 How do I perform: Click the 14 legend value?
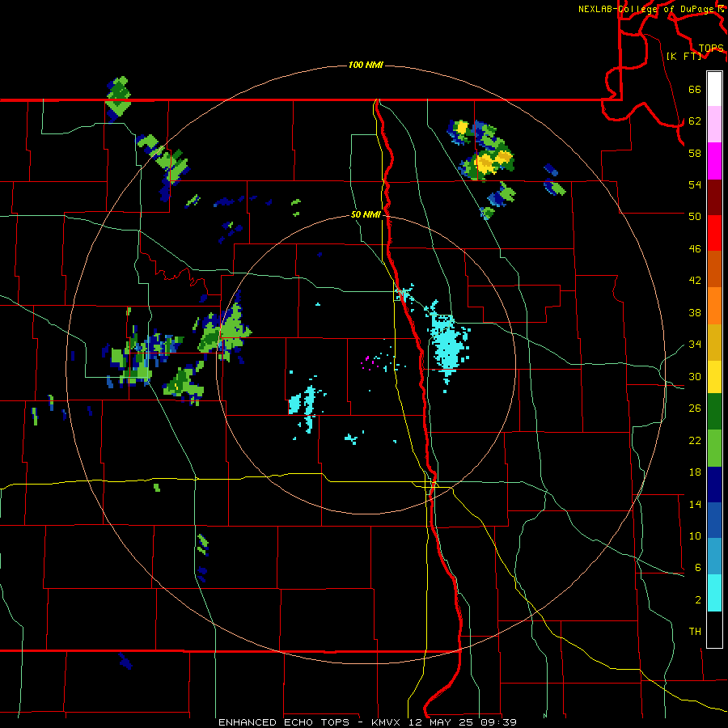pos(695,504)
